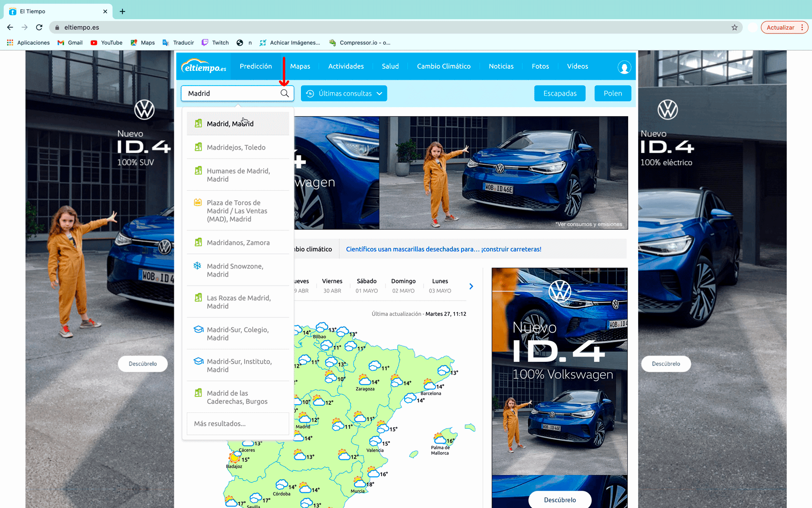Select Madridanos, Zamora suggestion
This screenshot has width=812, height=508.
238,242
